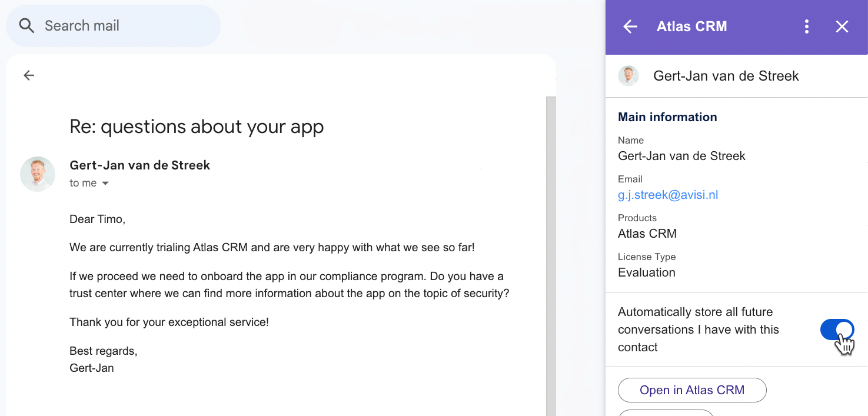868x416 pixels.
Task: Select contact name at top of CRM panel
Action: pyautogui.click(x=726, y=76)
